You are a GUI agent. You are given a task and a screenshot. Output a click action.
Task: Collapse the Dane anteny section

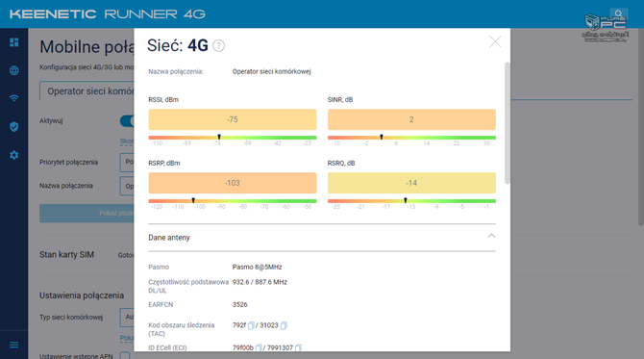tap(491, 236)
